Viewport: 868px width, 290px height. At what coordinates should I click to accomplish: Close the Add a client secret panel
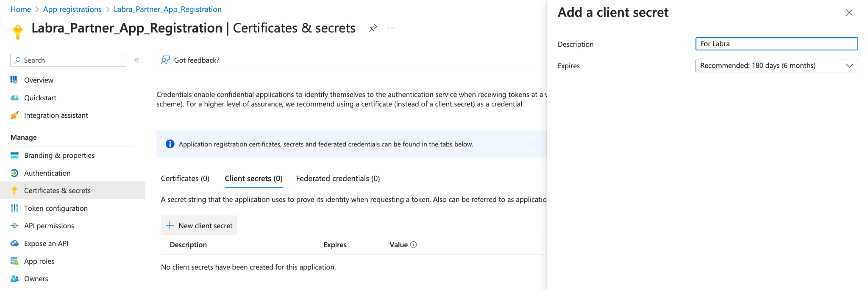(x=849, y=13)
